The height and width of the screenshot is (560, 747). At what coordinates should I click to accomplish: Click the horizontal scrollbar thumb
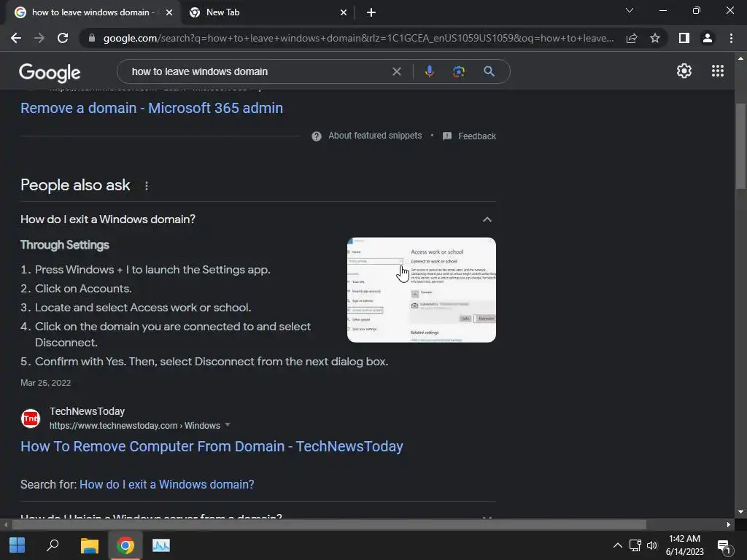click(329, 525)
